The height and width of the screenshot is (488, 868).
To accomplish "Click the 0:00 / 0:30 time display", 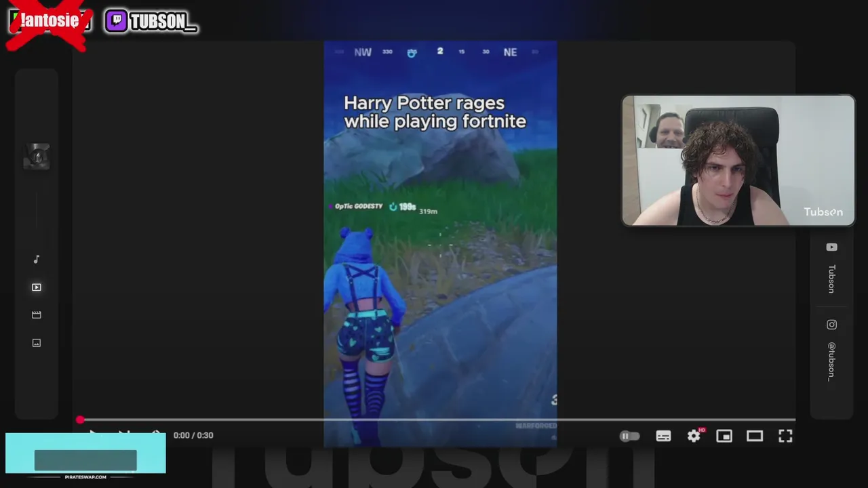I will coord(193,435).
